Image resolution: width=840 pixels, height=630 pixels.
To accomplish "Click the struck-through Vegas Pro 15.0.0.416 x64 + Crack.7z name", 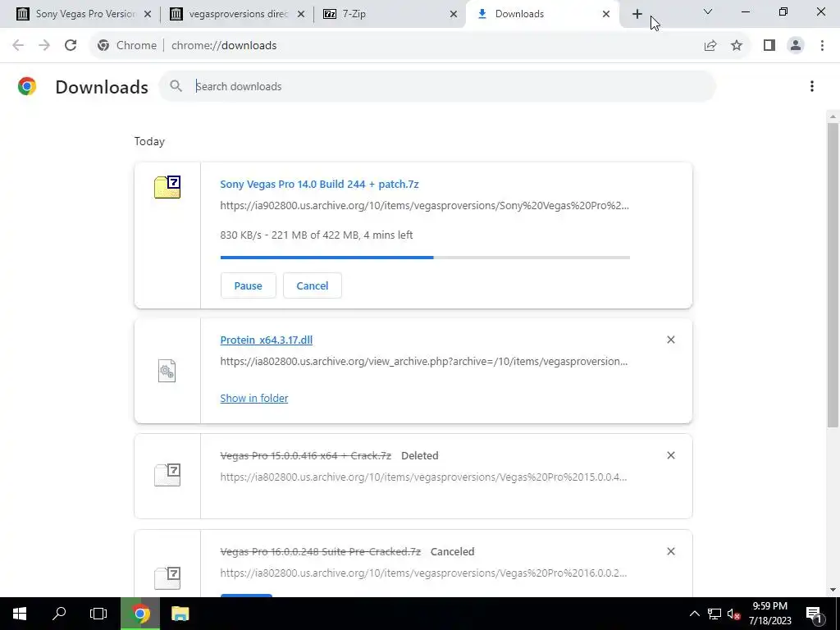I will (305, 455).
